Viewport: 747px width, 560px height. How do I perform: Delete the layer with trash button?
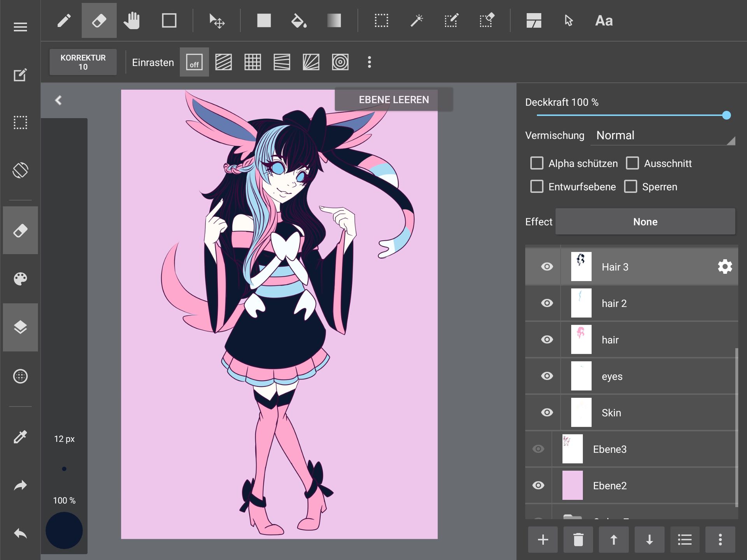578,539
